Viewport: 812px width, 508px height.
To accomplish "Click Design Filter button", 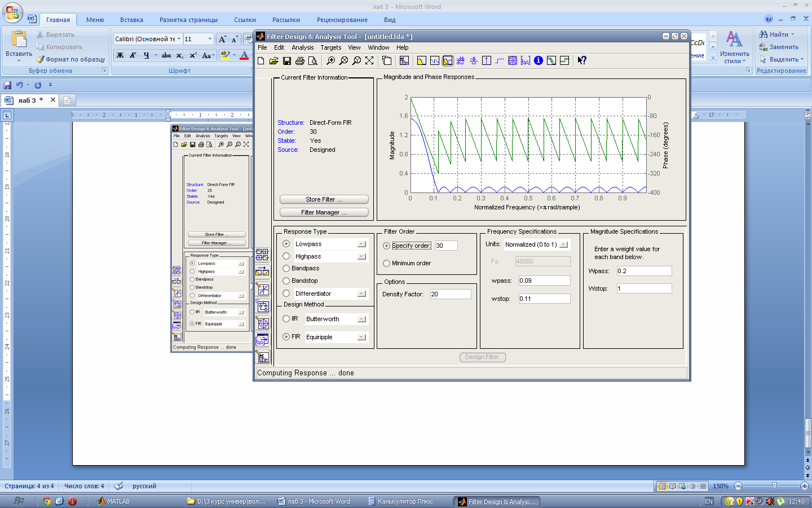I will coord(483,357).
